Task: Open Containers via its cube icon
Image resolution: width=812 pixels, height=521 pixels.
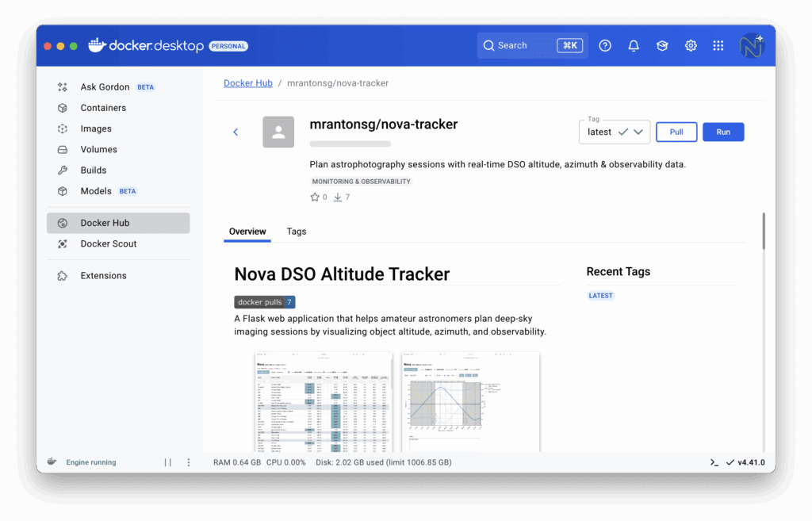Action: coord(63,108)
